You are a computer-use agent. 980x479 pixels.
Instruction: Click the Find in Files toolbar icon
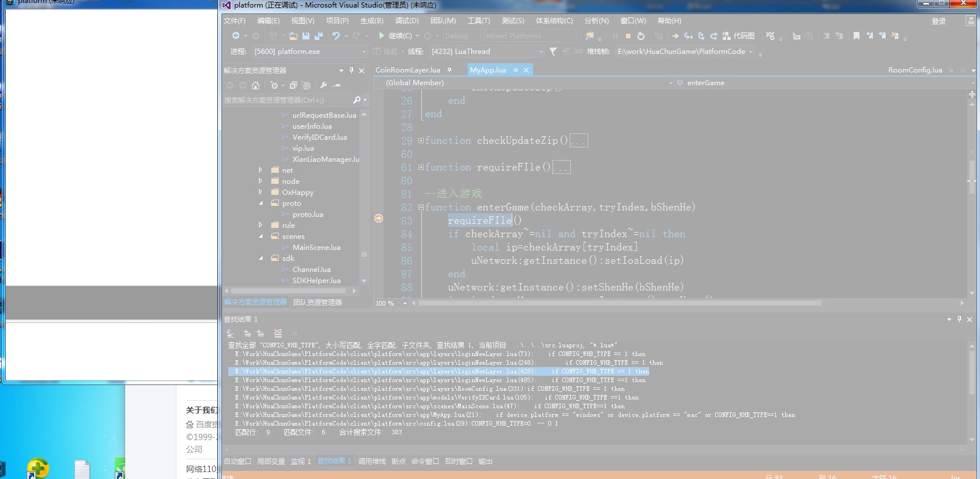(x=590, y=36)
